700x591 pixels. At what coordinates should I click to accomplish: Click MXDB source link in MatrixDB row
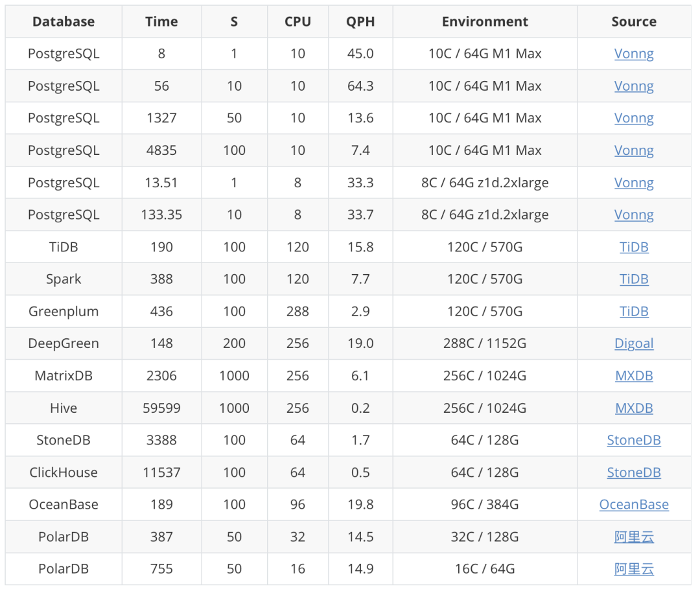click(633, 376)
